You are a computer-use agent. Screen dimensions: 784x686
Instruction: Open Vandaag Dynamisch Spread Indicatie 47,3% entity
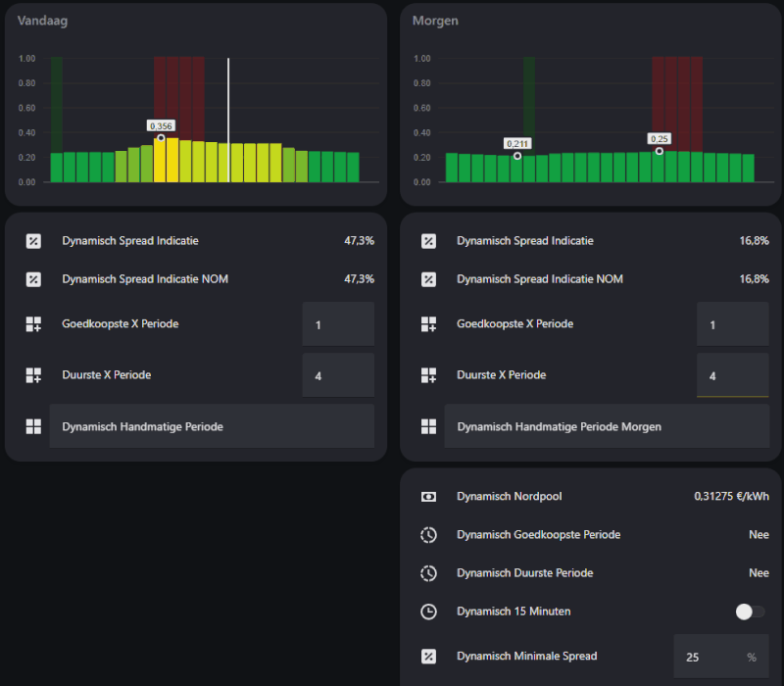[359, 240]
